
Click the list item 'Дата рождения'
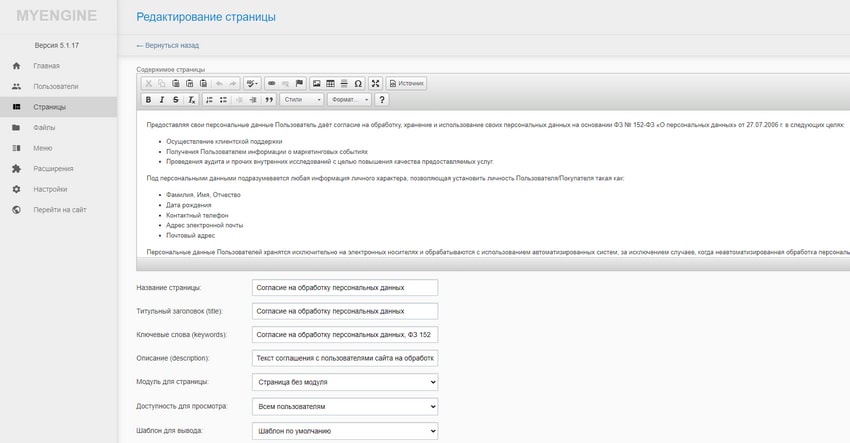(189, 205)
